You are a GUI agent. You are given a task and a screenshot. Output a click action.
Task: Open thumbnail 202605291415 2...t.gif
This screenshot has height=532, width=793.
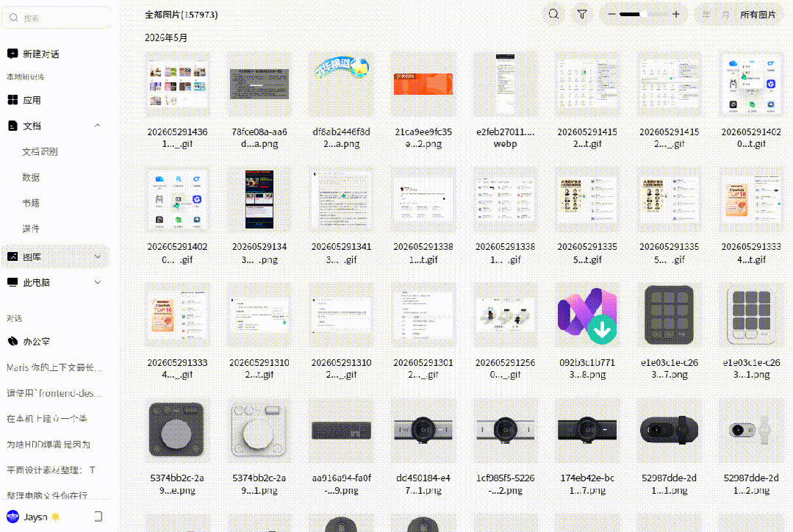click(x=587, y=84)
